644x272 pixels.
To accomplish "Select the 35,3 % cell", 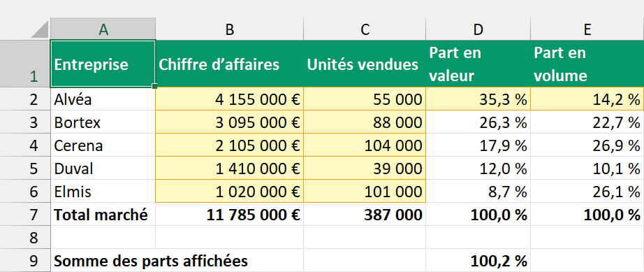I will click(x=478, y=99).
